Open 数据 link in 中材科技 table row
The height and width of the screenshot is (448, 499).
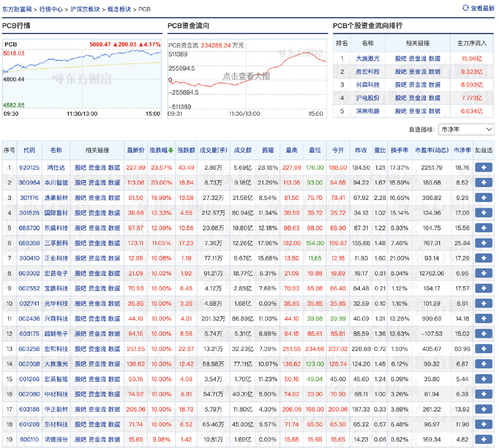coord(114,394)
